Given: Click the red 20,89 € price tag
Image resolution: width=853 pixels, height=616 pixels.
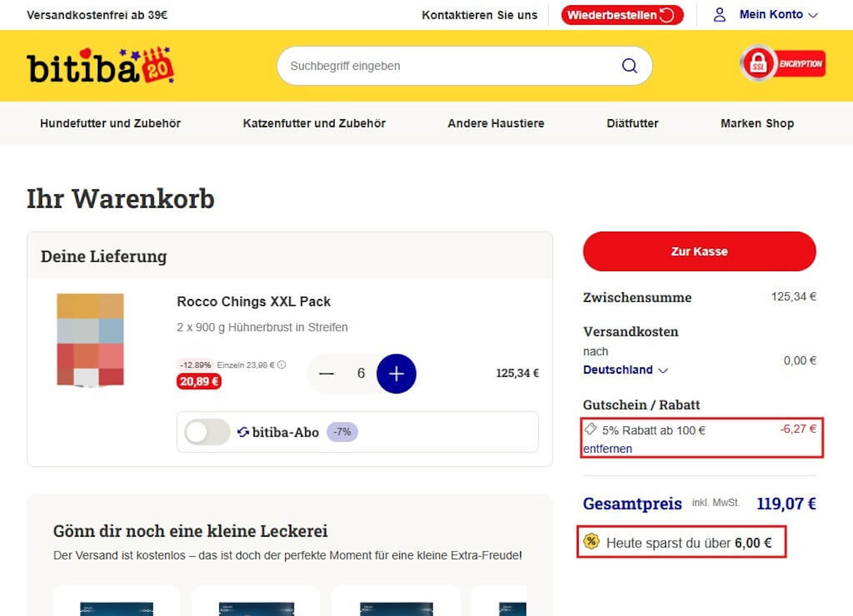Looking at the screenshot, I should pos(199,381).
